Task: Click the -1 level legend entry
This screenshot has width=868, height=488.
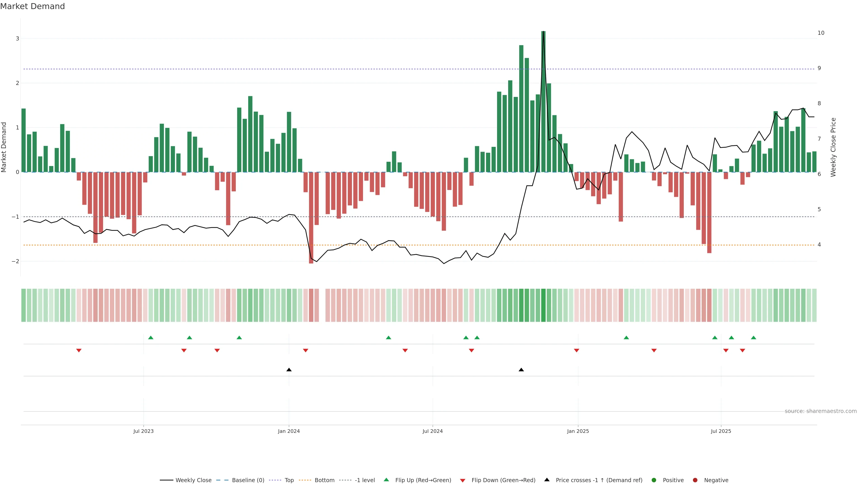Action: (x=365, y=480)
